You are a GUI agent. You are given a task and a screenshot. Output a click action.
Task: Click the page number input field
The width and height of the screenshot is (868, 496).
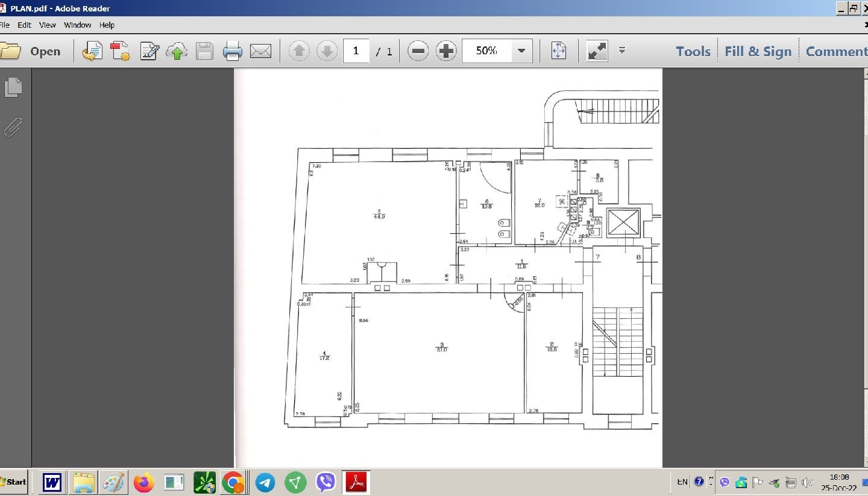pos(356,51)
